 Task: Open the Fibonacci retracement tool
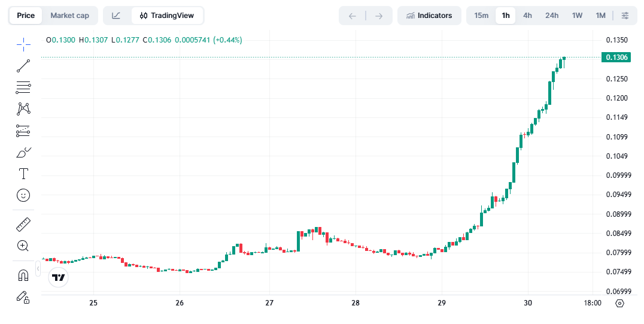(23, 87)
